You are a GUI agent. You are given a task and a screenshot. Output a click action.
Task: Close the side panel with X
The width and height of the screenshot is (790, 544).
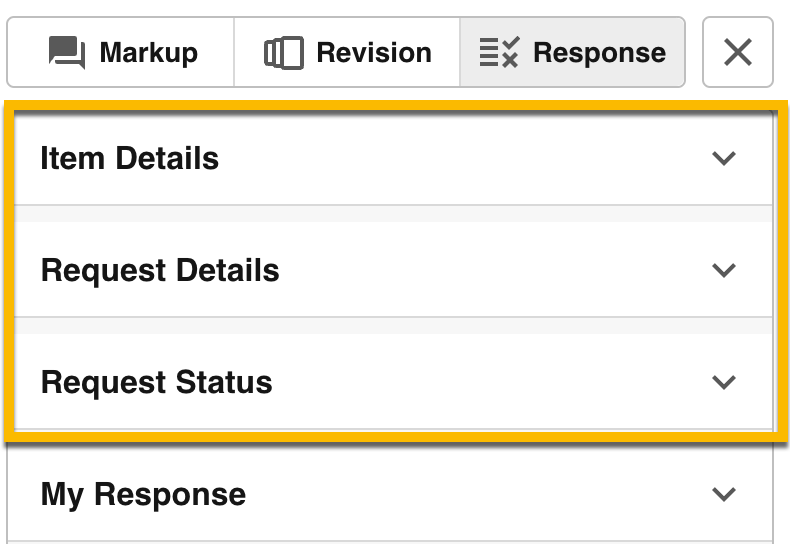pos(738,52)
